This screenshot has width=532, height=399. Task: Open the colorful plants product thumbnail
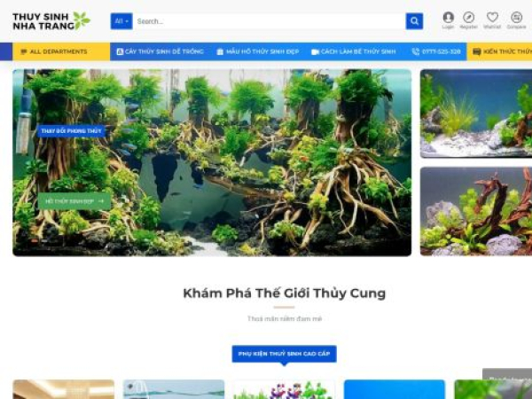coord(284,389)
